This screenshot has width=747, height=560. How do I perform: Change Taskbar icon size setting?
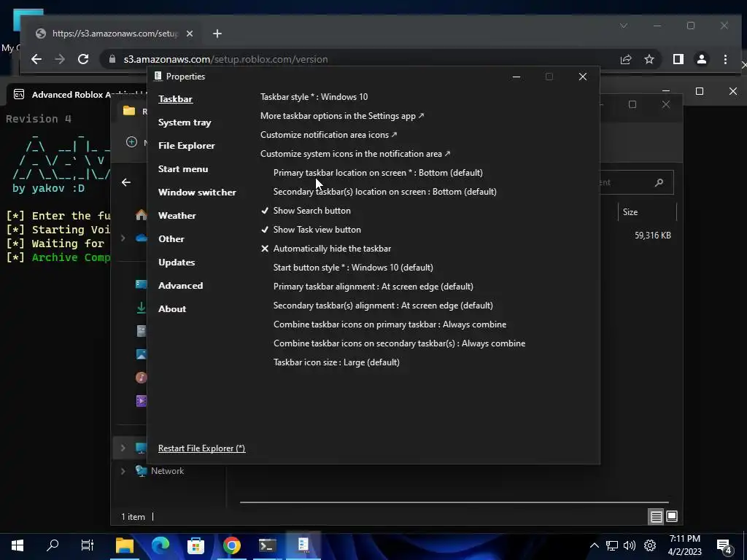[x=336, y=362]
